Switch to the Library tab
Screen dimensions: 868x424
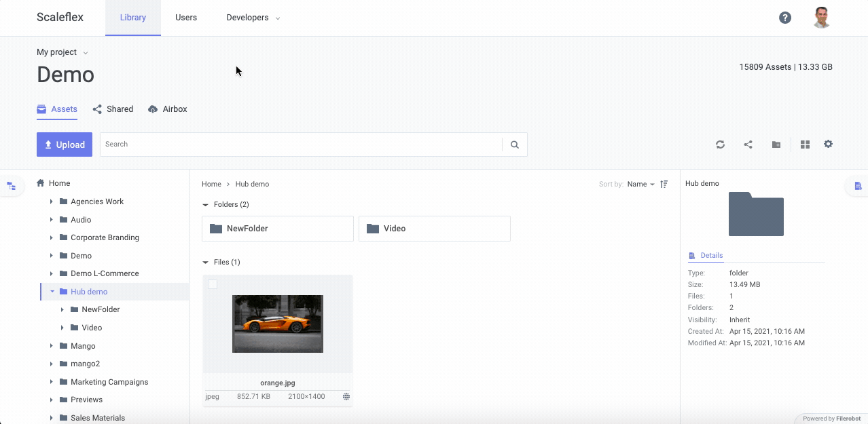[133, 18]
